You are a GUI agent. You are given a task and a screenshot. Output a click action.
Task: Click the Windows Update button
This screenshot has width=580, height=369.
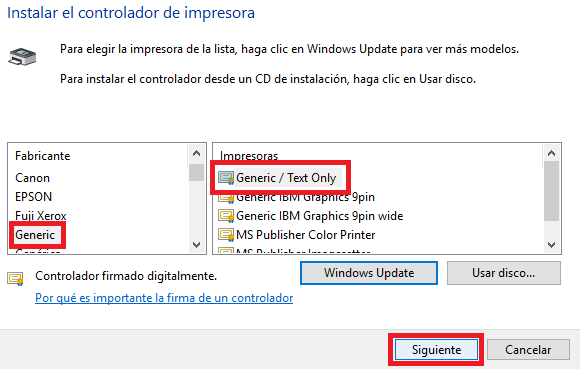point(369,273)
